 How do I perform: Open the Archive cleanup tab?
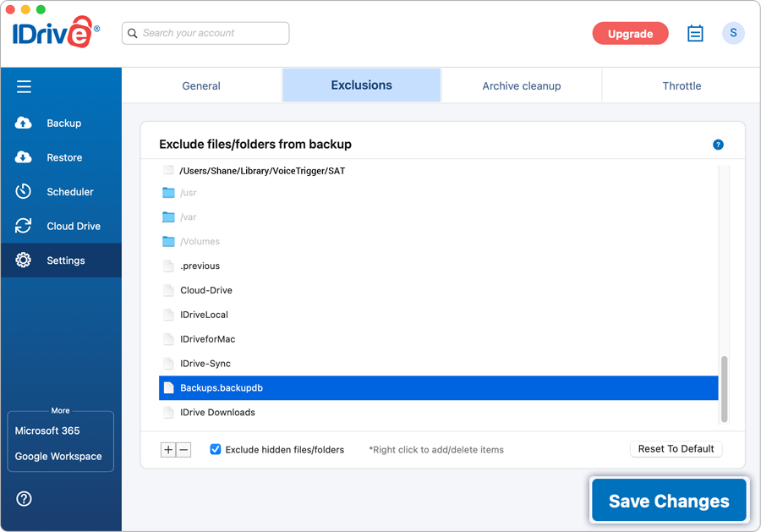(522, 86)
